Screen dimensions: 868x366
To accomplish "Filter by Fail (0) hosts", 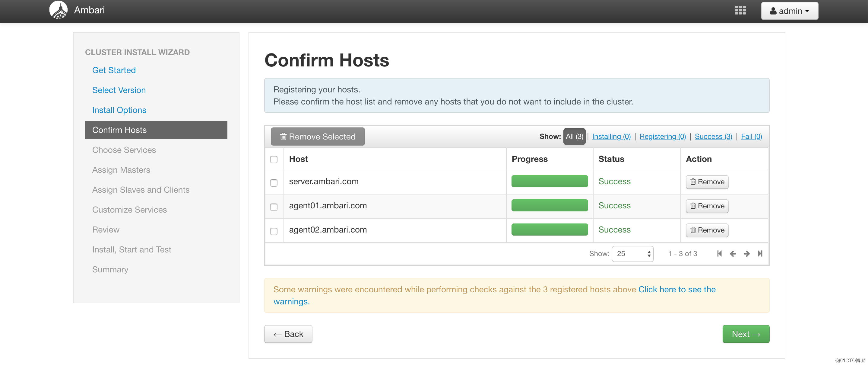I will click(x=751, y=136).
